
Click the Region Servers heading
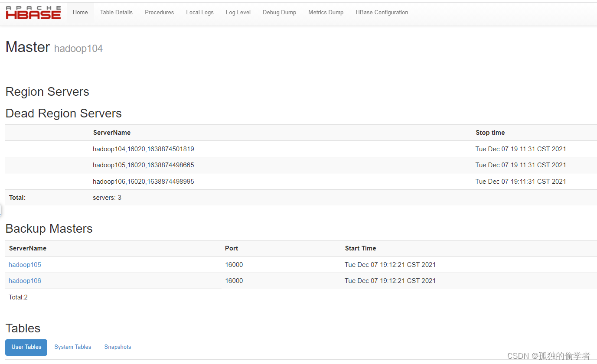tap(47, 92)
